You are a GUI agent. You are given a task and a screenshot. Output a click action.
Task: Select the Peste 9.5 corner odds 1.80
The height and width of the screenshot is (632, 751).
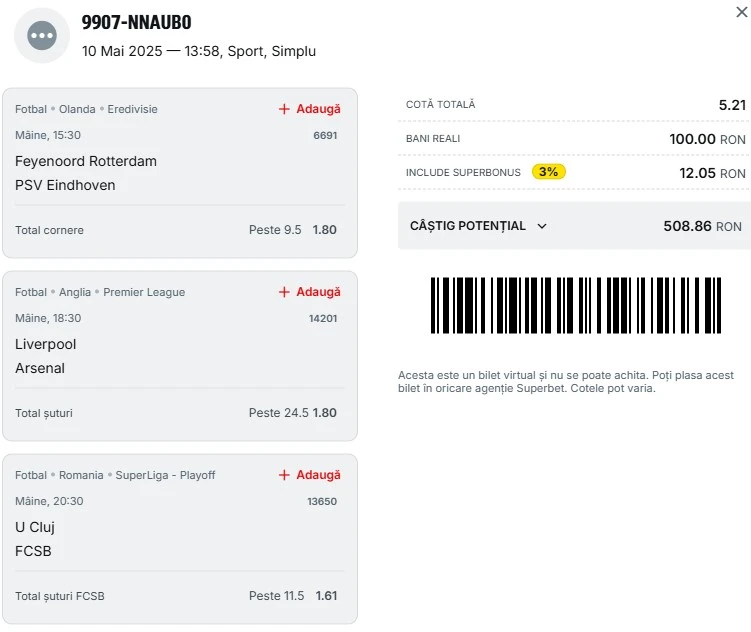click(292, 230)
